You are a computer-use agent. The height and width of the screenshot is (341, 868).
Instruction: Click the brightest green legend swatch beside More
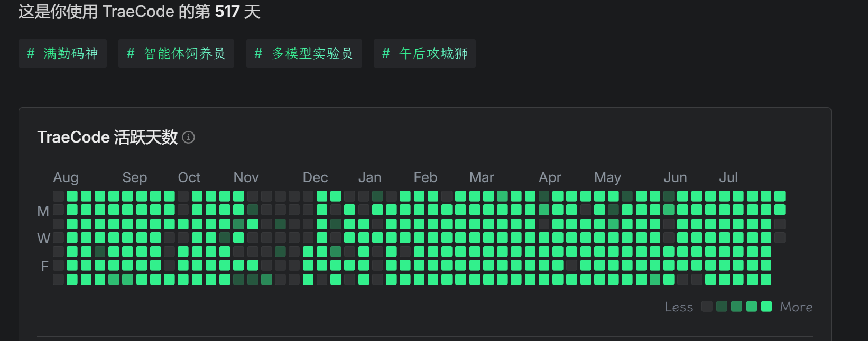[x=767, y=307]
